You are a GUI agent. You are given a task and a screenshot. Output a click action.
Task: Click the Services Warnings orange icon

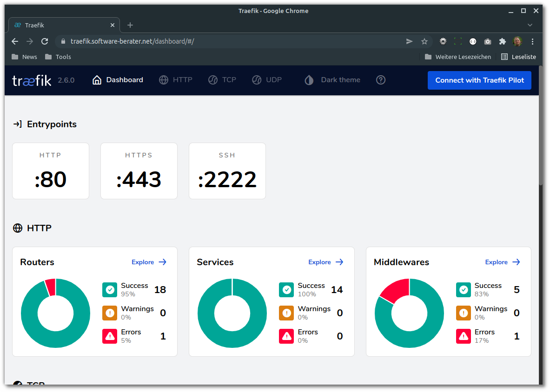point(286,313)
